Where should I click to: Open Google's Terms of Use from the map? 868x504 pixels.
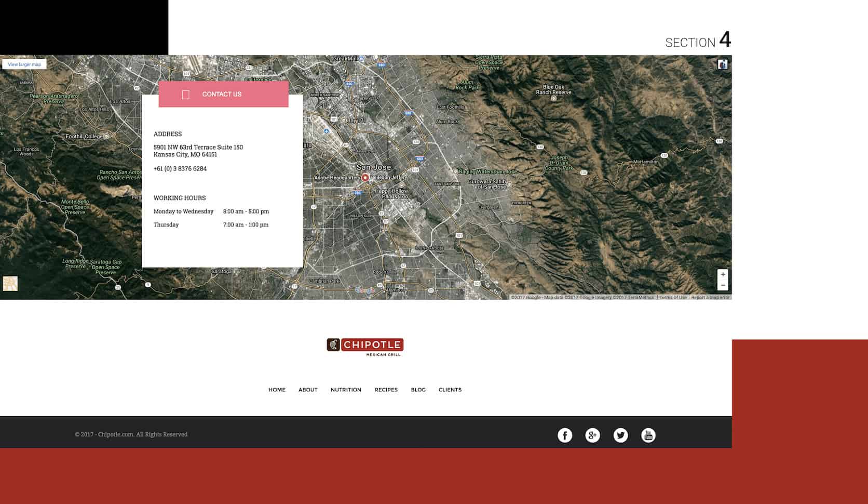point(672,297)
